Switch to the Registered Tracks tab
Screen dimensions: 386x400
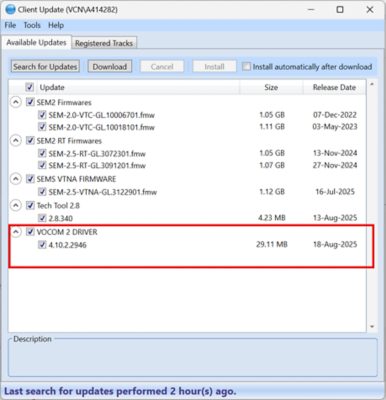coord(104,43)
